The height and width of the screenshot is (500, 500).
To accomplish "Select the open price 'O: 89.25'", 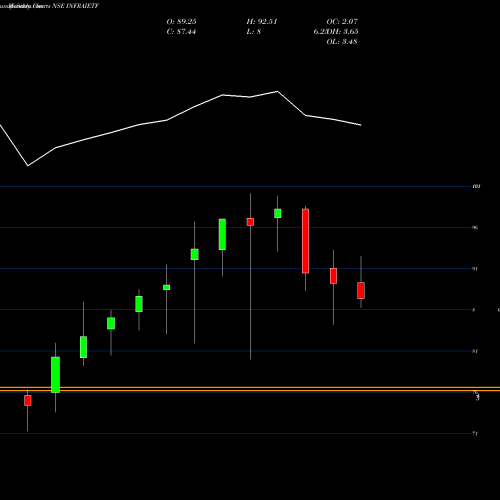I will [x=181, y=22].
